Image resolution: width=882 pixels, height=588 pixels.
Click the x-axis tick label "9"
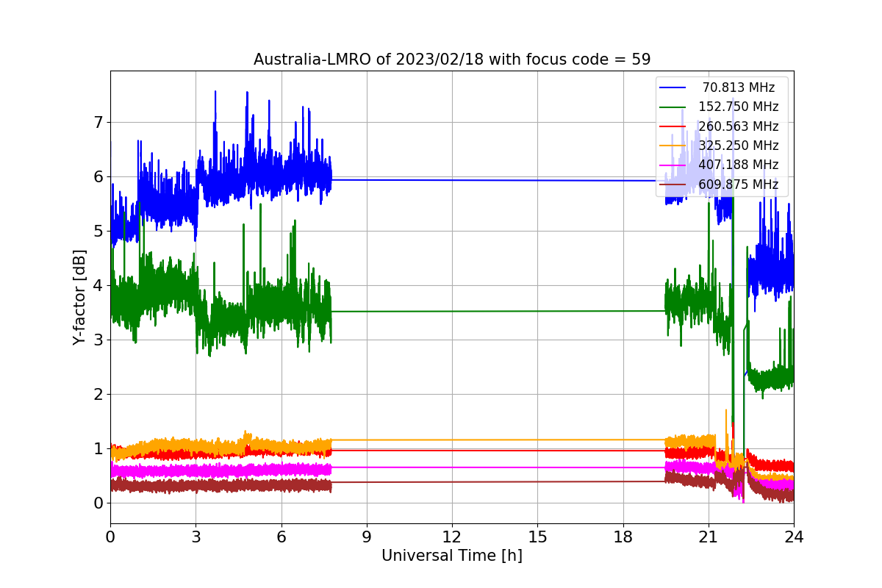click(367, 537)
